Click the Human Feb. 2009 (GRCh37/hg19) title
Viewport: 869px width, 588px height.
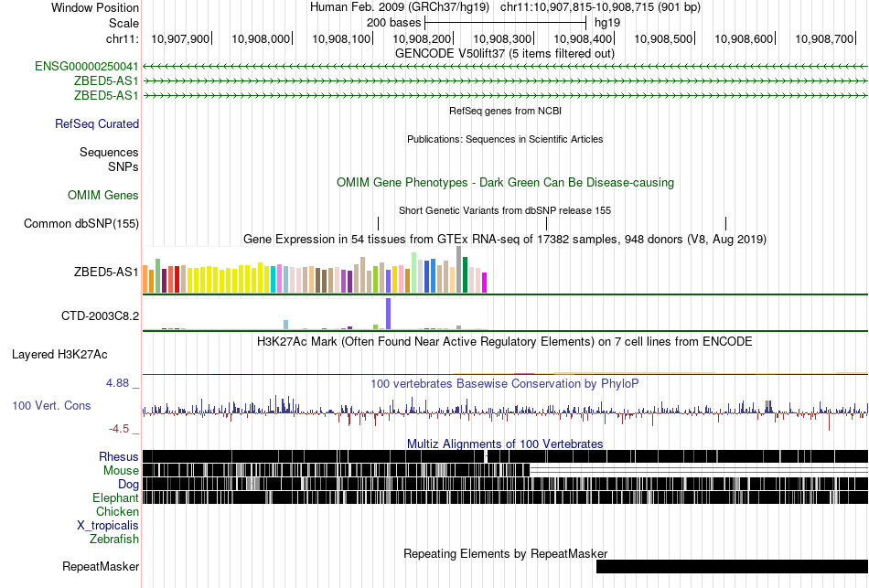click(x=400, y=7)
